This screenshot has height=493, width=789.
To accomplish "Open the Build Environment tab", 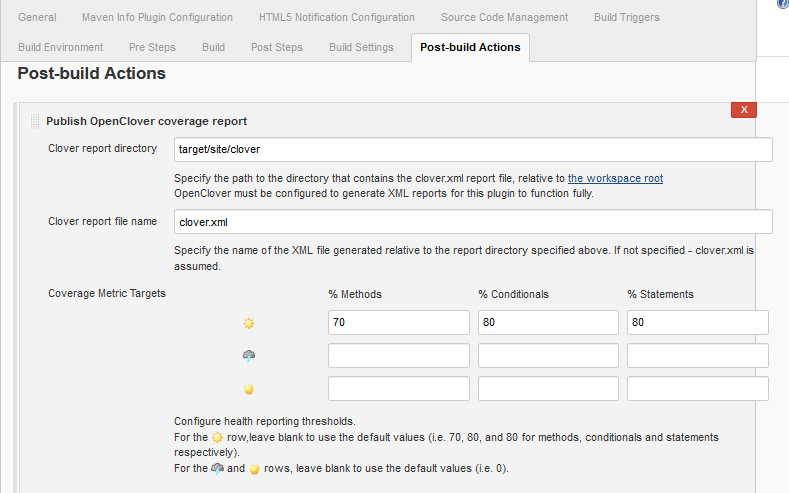I will click(x=60, y=47).
